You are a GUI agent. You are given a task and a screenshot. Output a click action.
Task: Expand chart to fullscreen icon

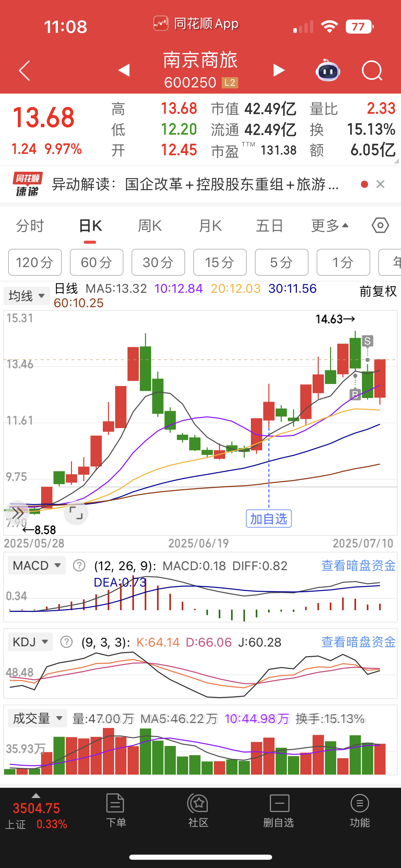[x=76, y=513]
